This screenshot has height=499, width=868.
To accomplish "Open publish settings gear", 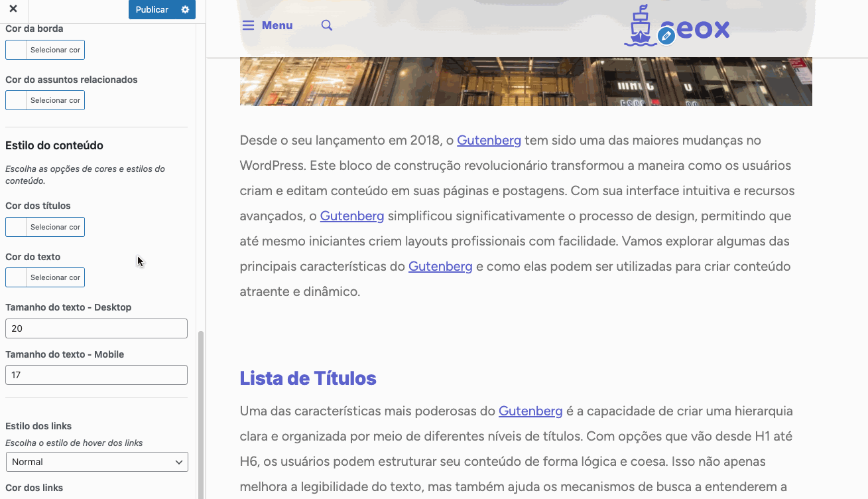I will (x=185, y=9).
